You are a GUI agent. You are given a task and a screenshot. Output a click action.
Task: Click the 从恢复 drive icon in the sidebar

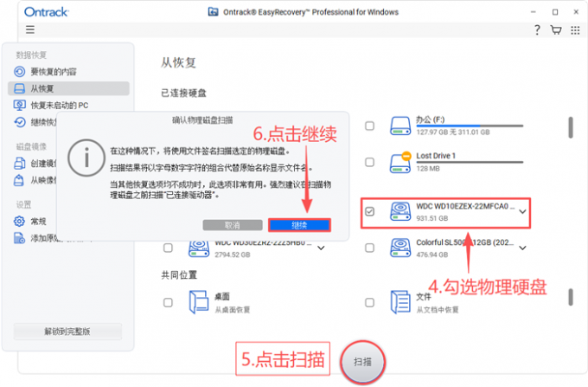click(x=20, y=88)
